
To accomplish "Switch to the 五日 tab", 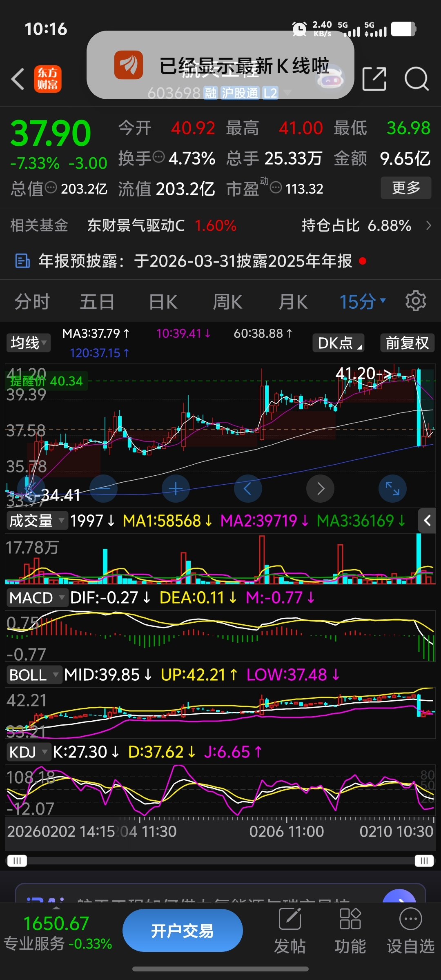I will pos(97,302).
